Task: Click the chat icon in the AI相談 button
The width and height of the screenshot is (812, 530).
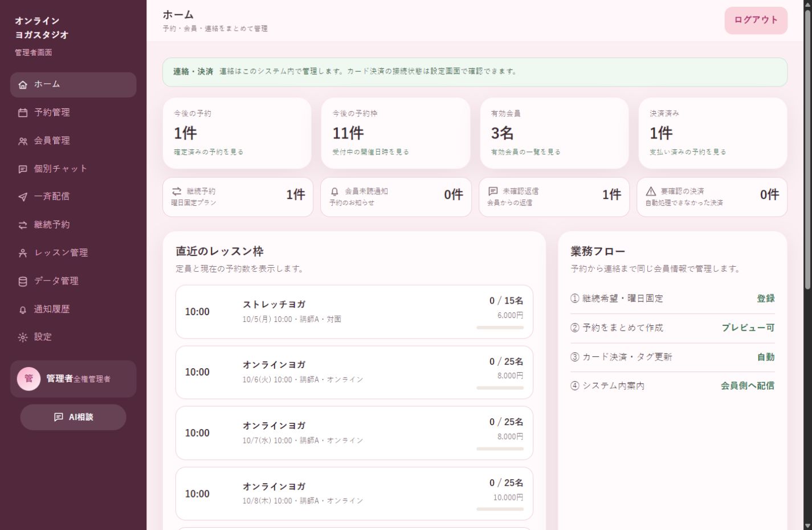Action: [58, 417]
